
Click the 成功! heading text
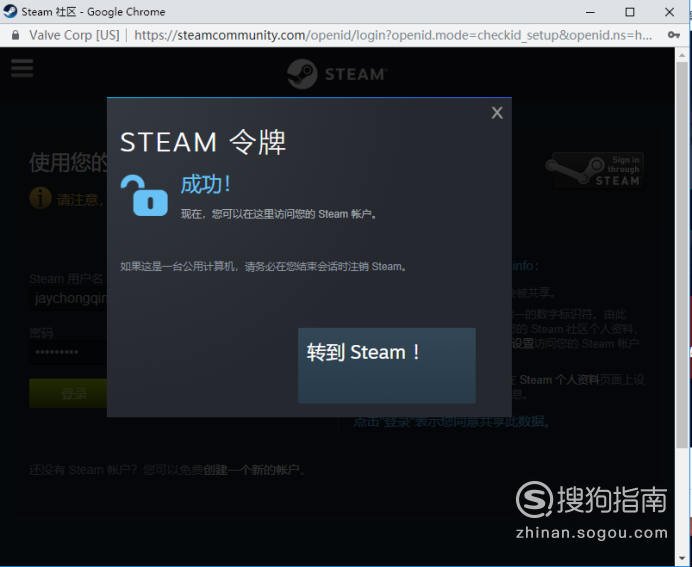tap(206, 184)
